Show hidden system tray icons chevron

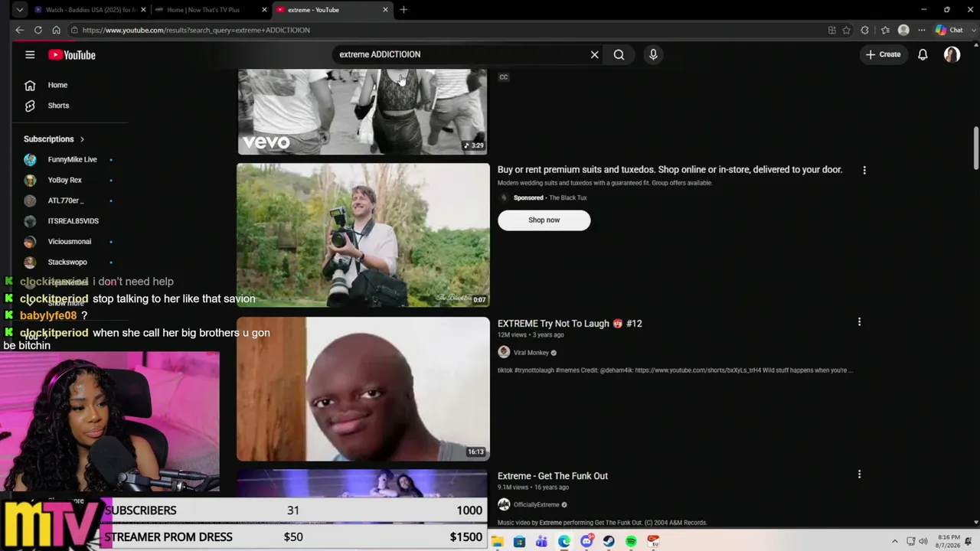point(893,542)
